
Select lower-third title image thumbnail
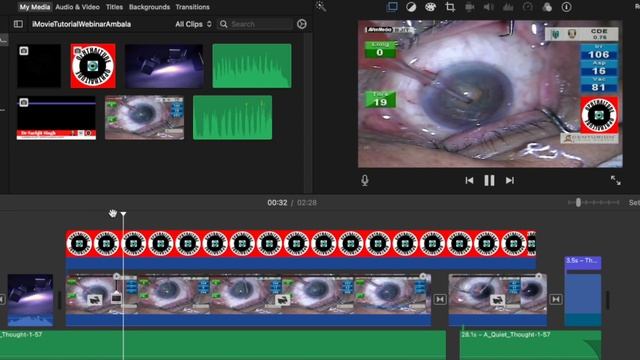[x=56, y=118]
